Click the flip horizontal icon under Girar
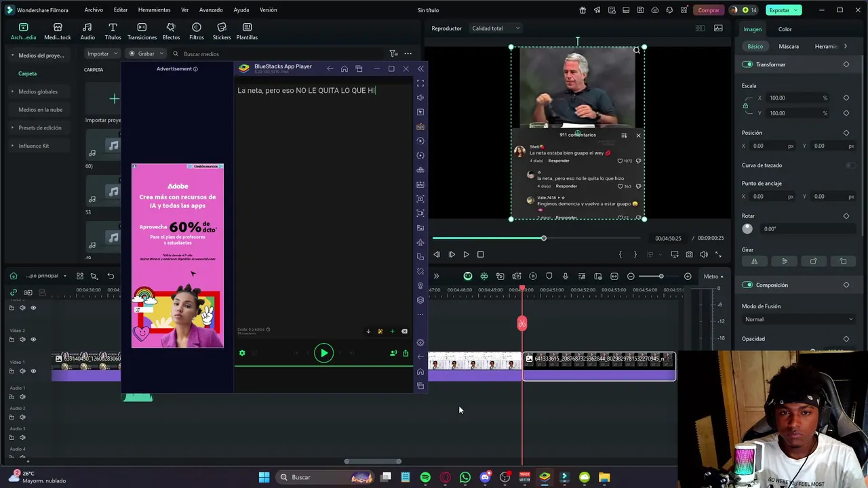 click(x=755, y=261)
